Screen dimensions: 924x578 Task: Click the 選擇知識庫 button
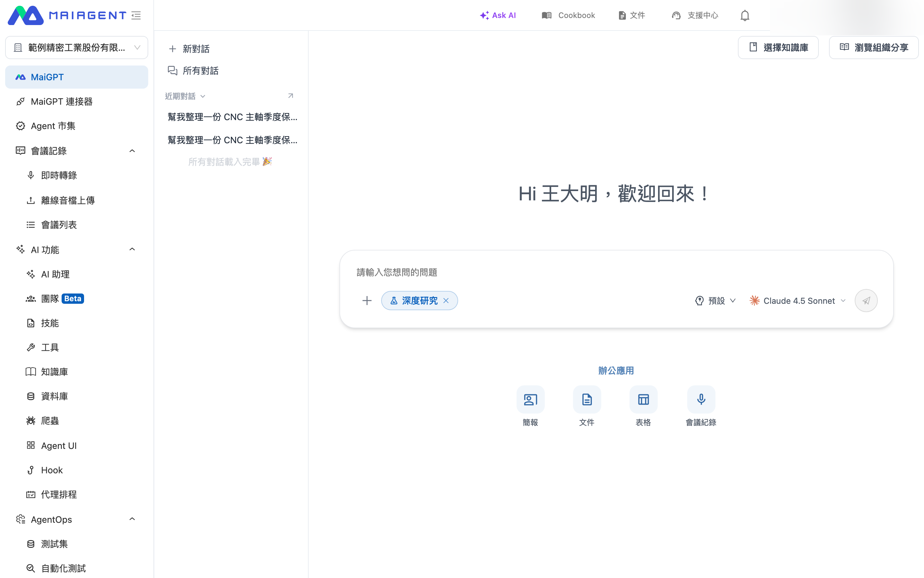click(778, 48)
